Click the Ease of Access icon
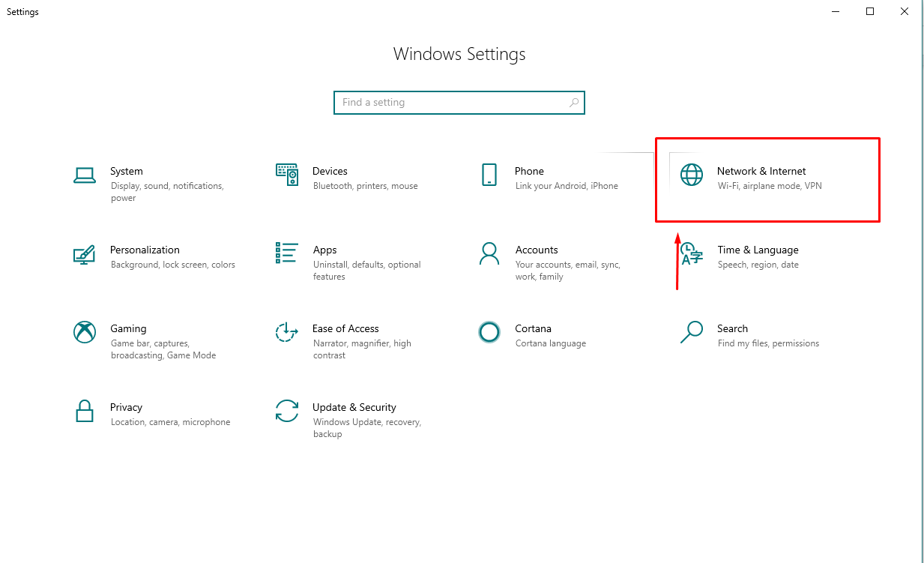The image size is (924, 563). click(x=287, y=332)
